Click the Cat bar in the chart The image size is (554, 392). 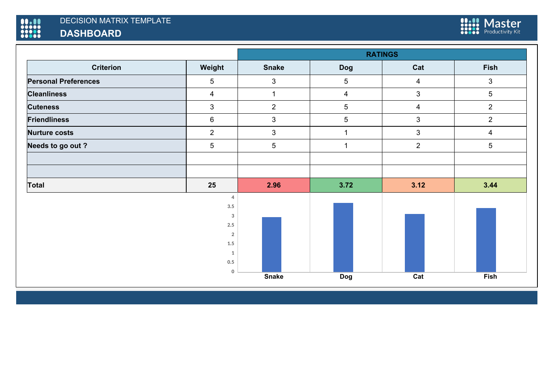tap(415, 243)
